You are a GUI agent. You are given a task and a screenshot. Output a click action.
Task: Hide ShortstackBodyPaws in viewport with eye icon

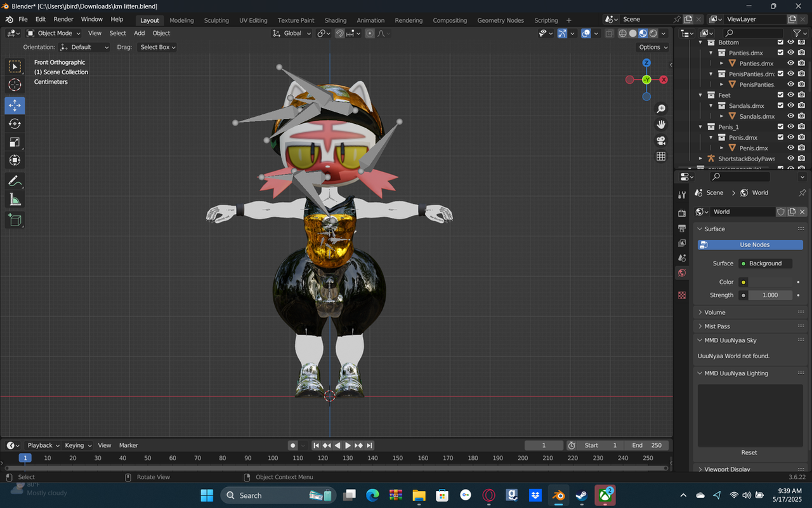click(x=791, y=158)
